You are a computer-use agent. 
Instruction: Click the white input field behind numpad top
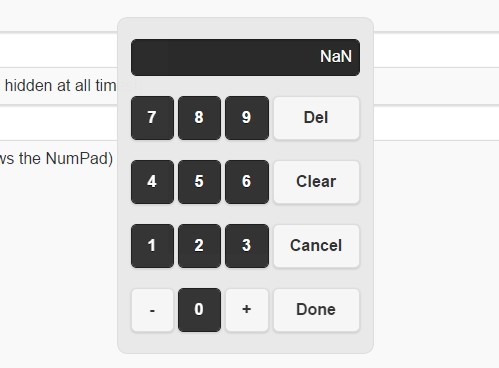[x=58, y=50]
